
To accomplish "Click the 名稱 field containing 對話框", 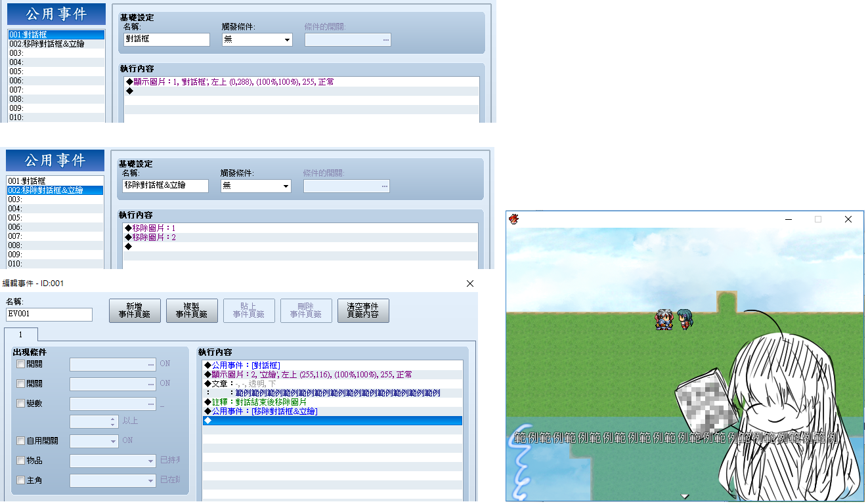I will pos(167,39).
